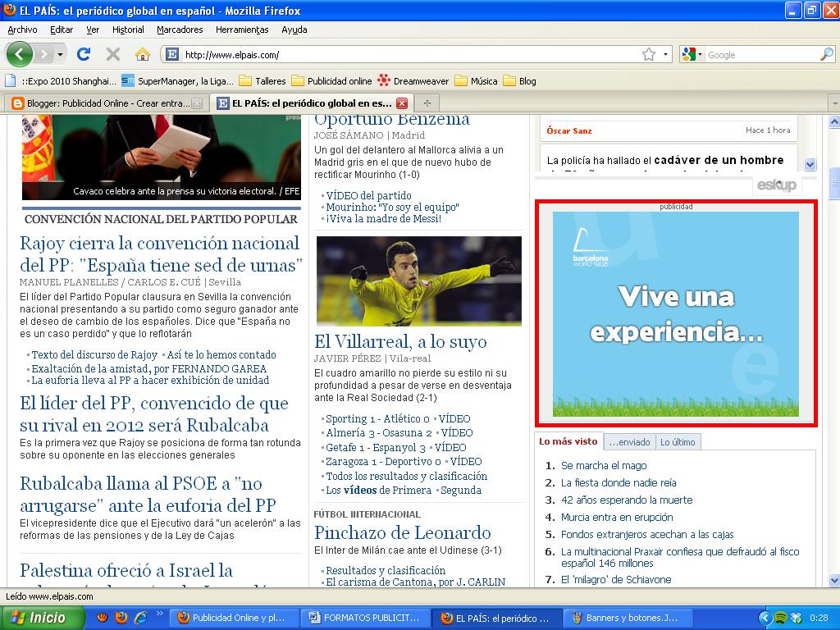Select the Lo último tab
The width and height of the screenshot is (840, 630).
(678, 442)
